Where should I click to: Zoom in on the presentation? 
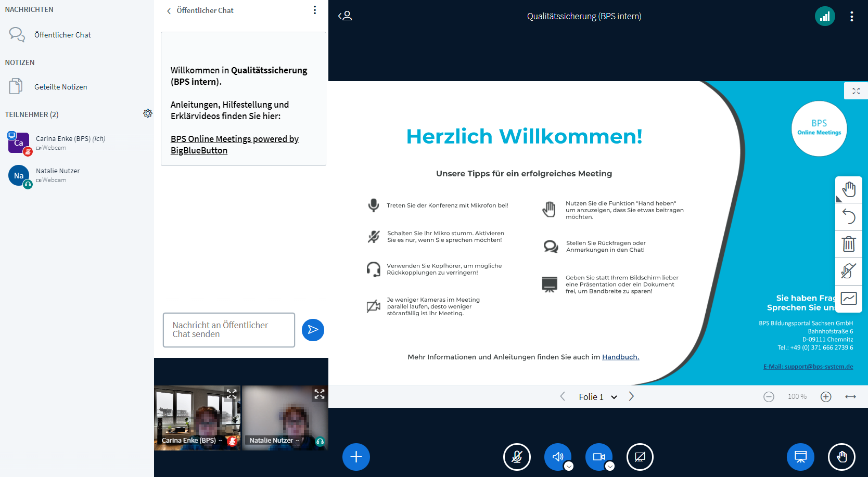click(826, 396)
